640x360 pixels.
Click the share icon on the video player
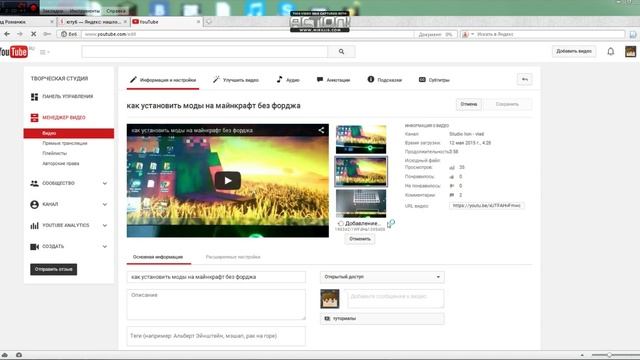coord(321,130)
